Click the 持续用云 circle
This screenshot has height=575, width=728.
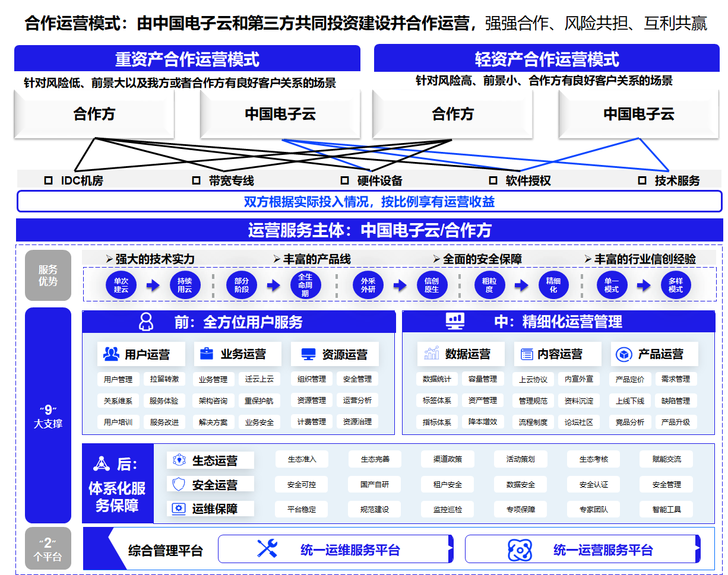click(x=185, y=285)
